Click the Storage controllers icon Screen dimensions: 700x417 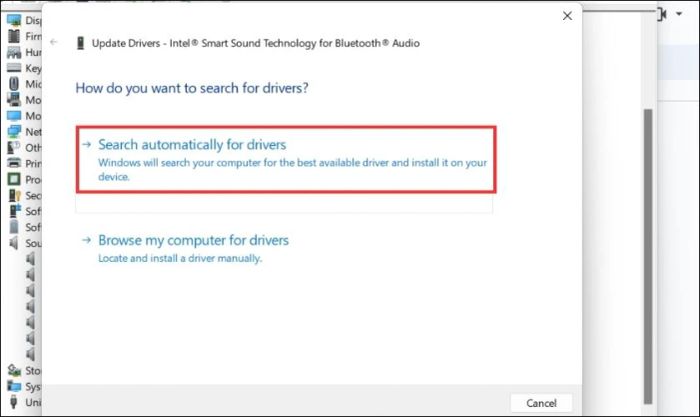click(14, 370)
